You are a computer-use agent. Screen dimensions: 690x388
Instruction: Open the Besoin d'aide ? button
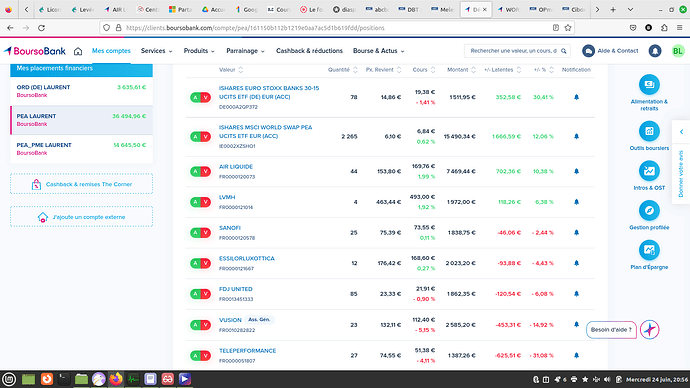click(x=611, y=329)
